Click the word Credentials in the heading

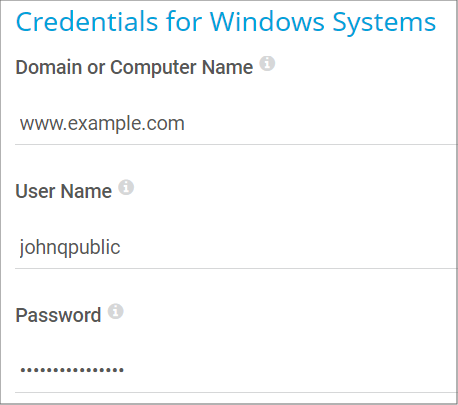click(87, 22)
